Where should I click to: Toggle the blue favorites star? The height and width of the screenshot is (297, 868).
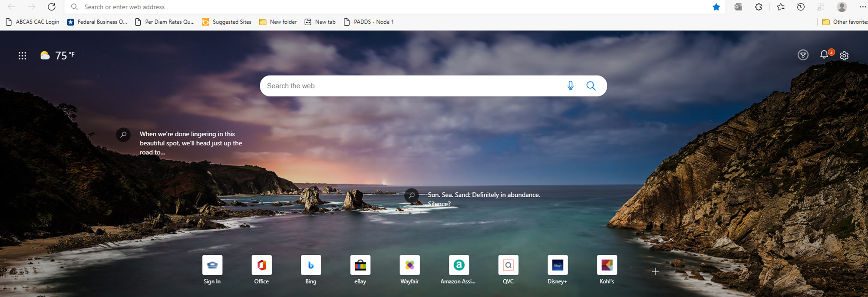[716, 7]
